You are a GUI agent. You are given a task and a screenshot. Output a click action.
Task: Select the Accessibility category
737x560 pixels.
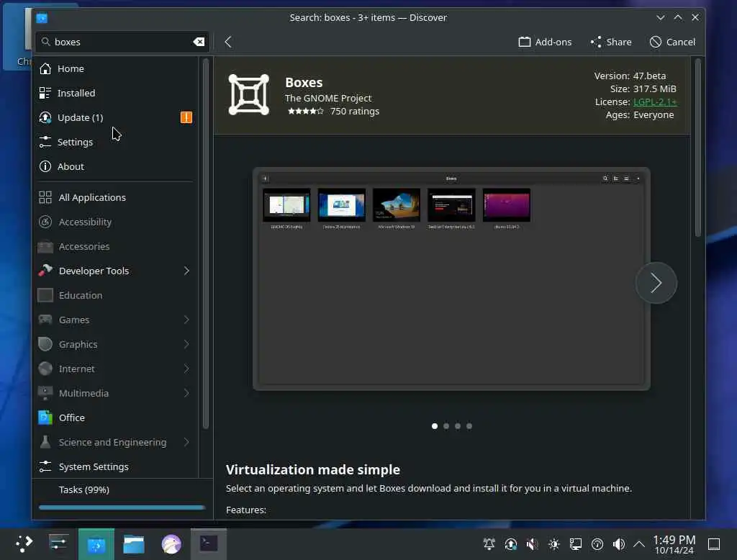point(116,222)
